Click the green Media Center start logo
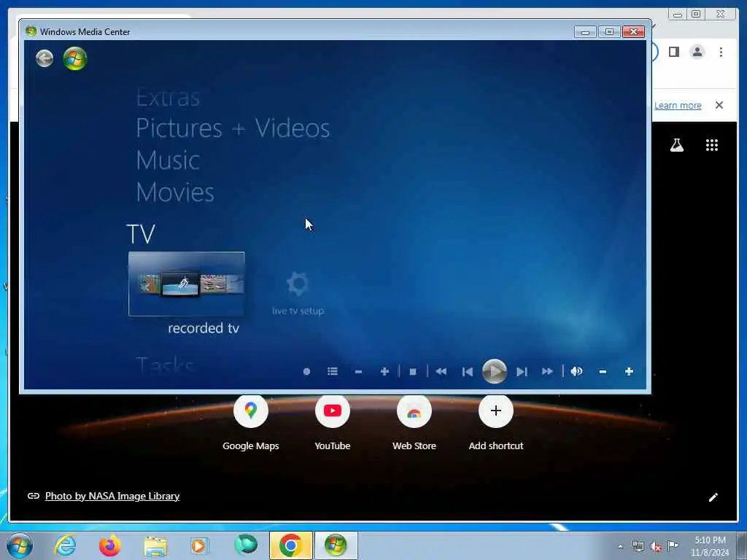Screen dimensions: 747x560 (x=75, y=58)
